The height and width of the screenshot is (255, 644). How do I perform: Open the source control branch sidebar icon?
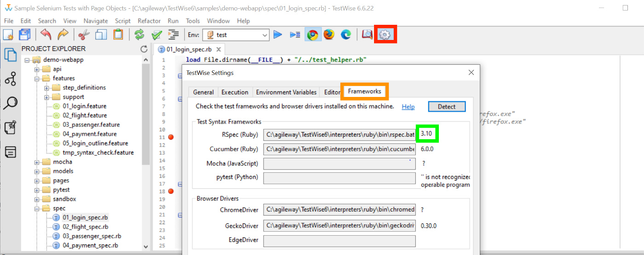pos(10,79)
